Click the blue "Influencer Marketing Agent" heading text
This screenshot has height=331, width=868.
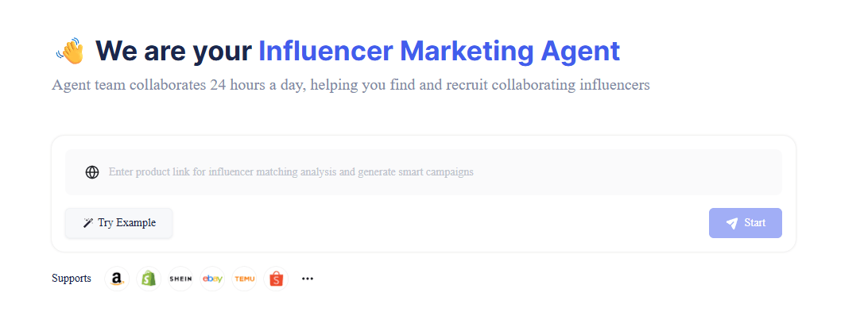(x=439, y=52)
